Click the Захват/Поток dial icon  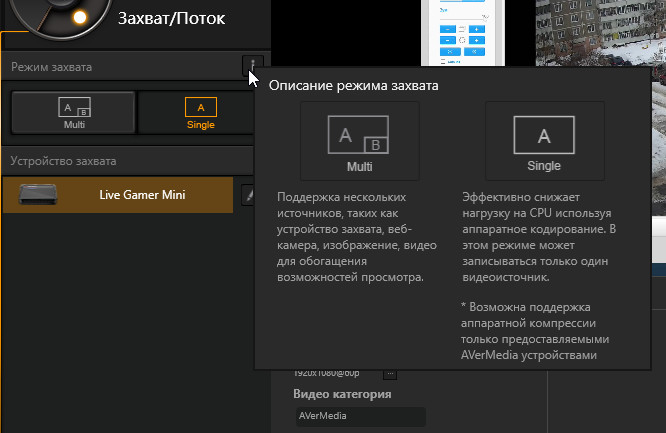(59, 16)
